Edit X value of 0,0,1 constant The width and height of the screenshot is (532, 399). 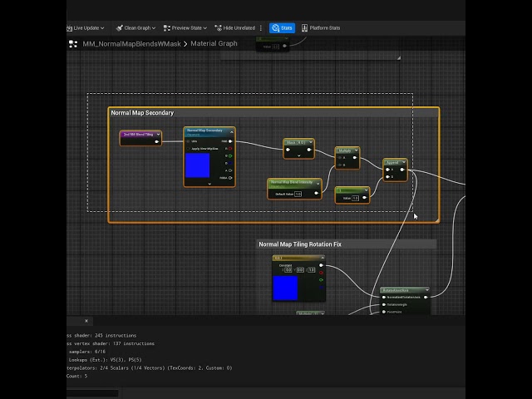click(288, 270)
